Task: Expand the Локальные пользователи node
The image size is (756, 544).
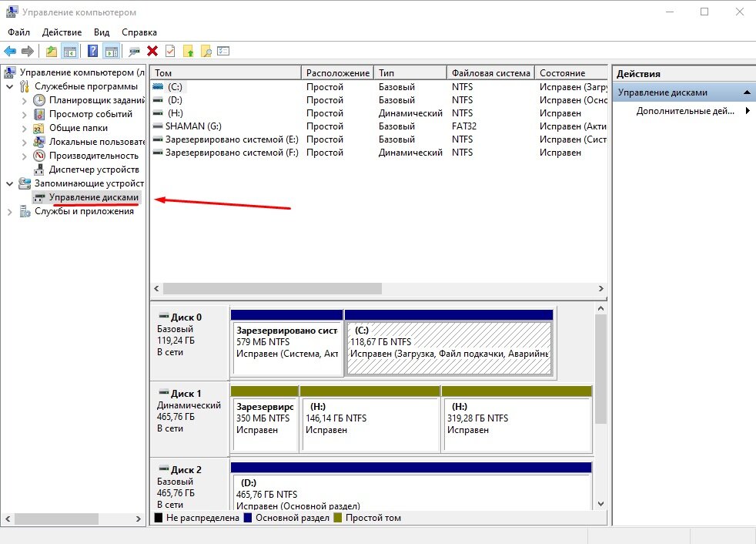Action: (x=24, y=143)
